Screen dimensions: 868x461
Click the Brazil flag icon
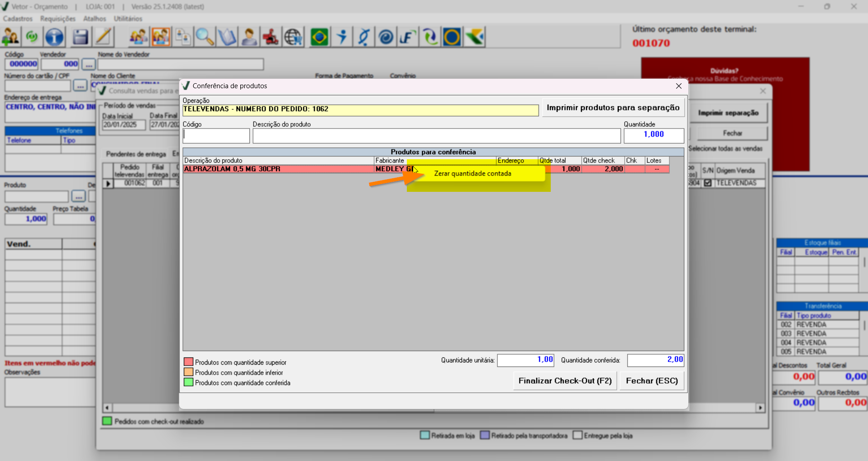coord(320,37)
